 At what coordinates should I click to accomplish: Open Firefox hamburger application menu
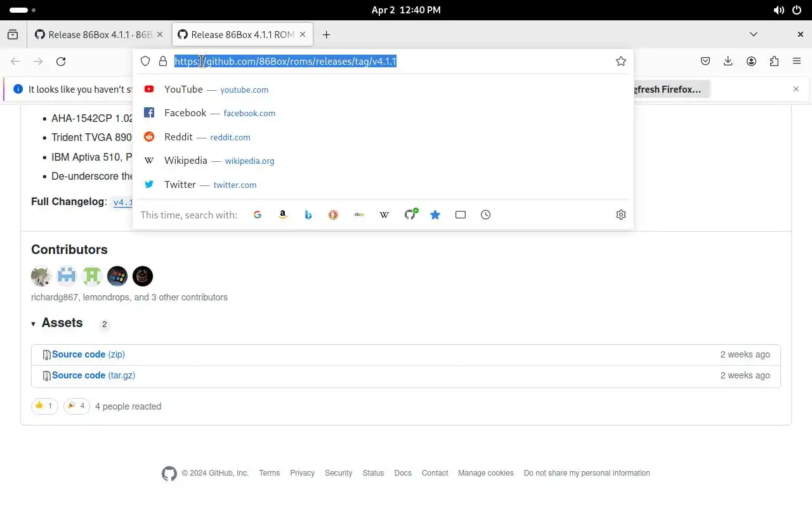pos(797,62)
